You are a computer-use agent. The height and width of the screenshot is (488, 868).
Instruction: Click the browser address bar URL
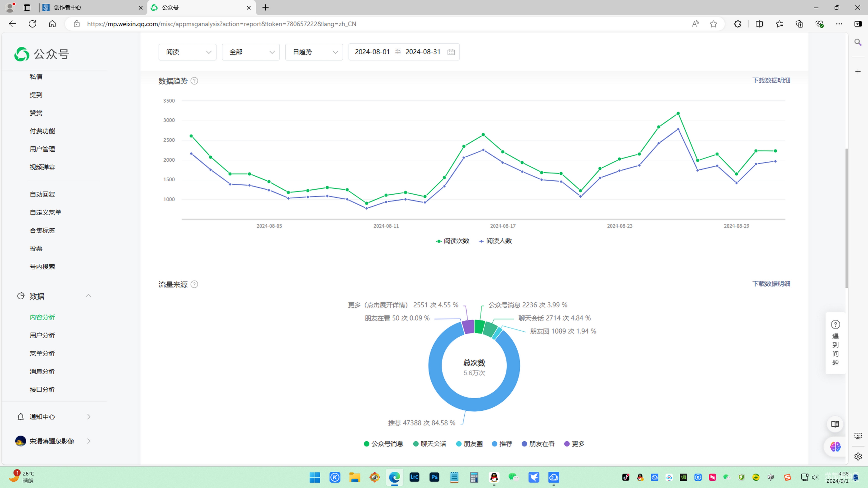(221, 24)
